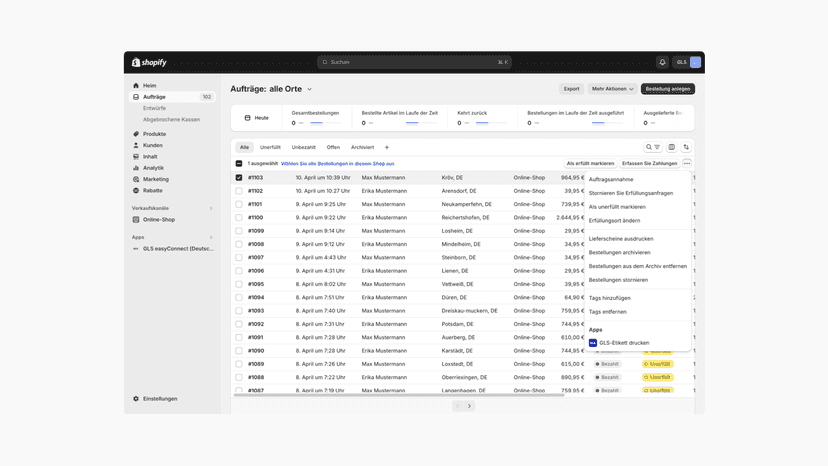Image resolution: width=828 pixels, height=466 pixels.
Task: Check order #1100 checkbox
Action: click(239, 218)
